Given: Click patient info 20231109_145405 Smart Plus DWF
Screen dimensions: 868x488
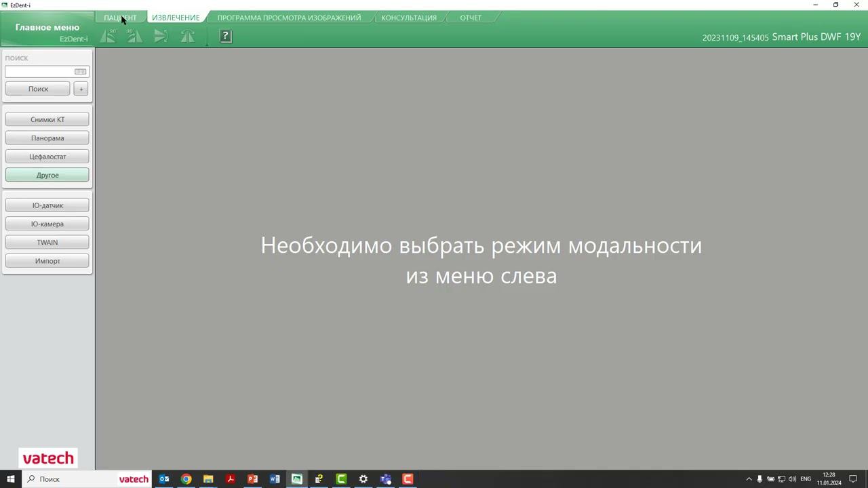Looking at the screenshot, I should pos(781,37).
